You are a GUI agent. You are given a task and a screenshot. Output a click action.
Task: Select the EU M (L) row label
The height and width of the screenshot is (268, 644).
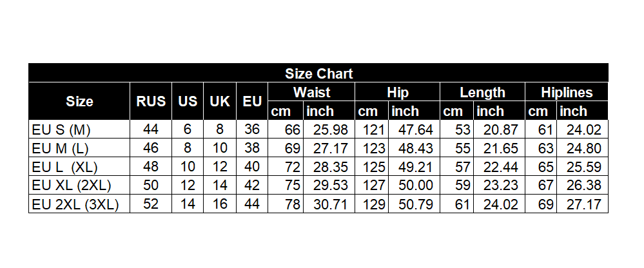61,148
